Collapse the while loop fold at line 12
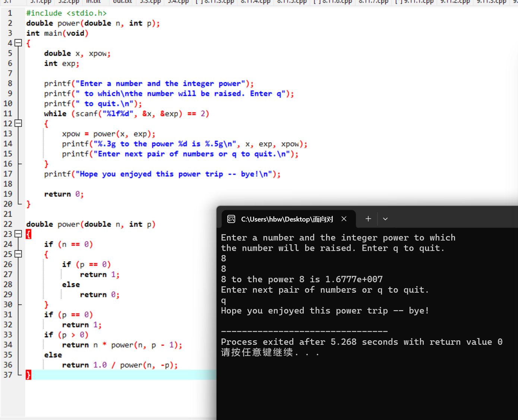The width and height of the screenshot is (518, 420). [18, 124]
